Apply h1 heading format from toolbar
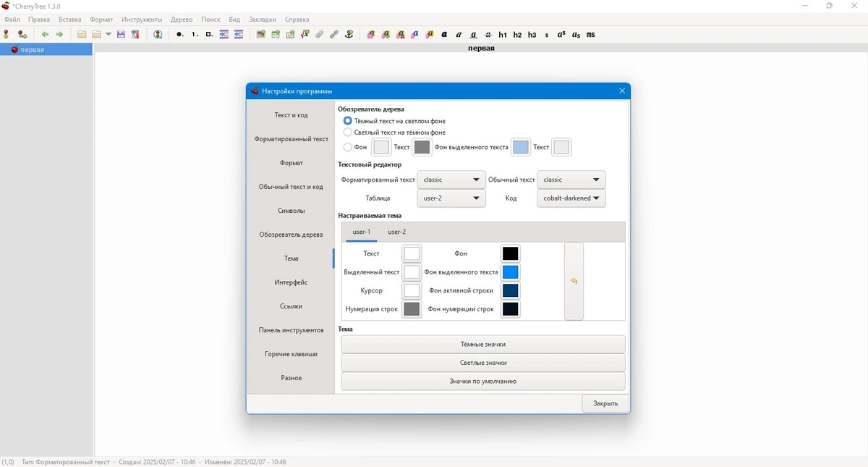868x467 pixels. click(503, 34)
